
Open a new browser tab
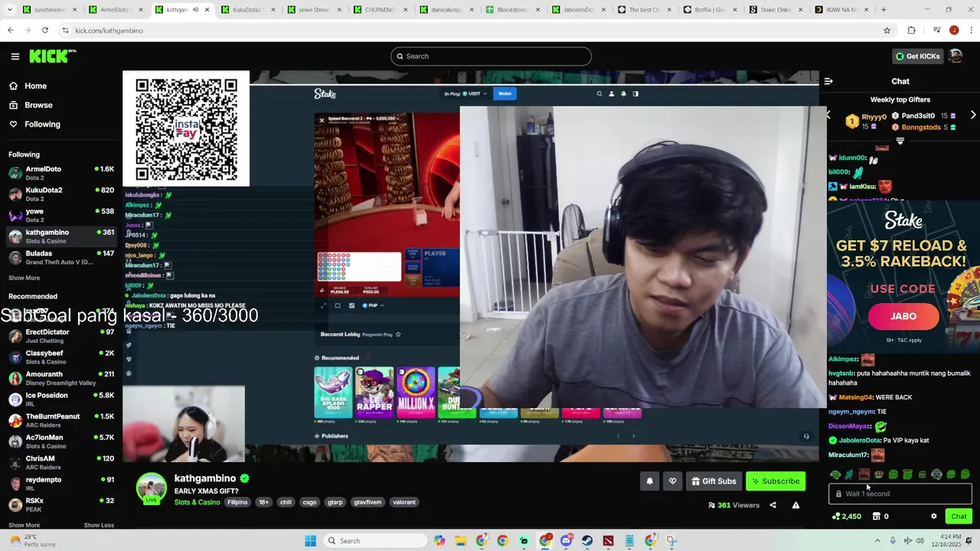[884, 10]
